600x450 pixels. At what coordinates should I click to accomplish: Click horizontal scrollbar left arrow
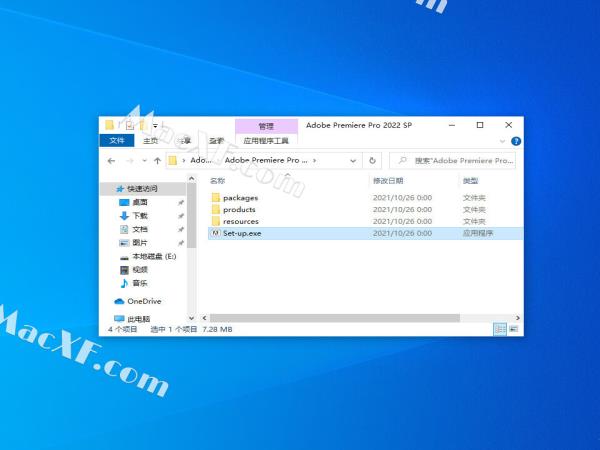click(204, 318)
